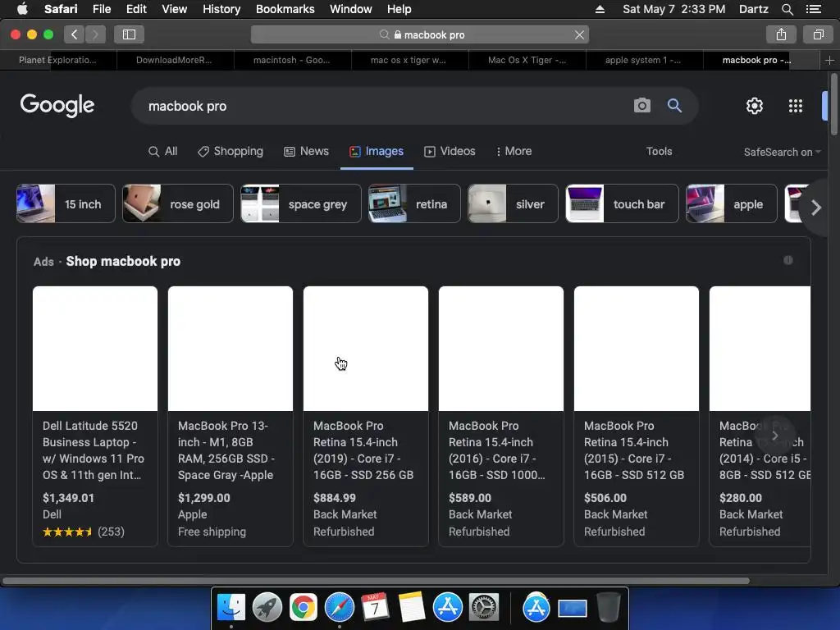
Task: Select the Shopping results tab
Action: click(x=231, y=152)
